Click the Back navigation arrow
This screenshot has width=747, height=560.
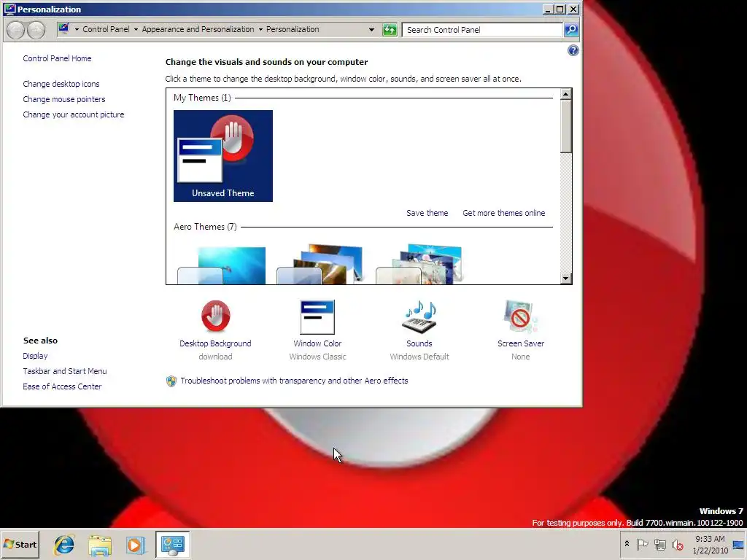[15, 29]
